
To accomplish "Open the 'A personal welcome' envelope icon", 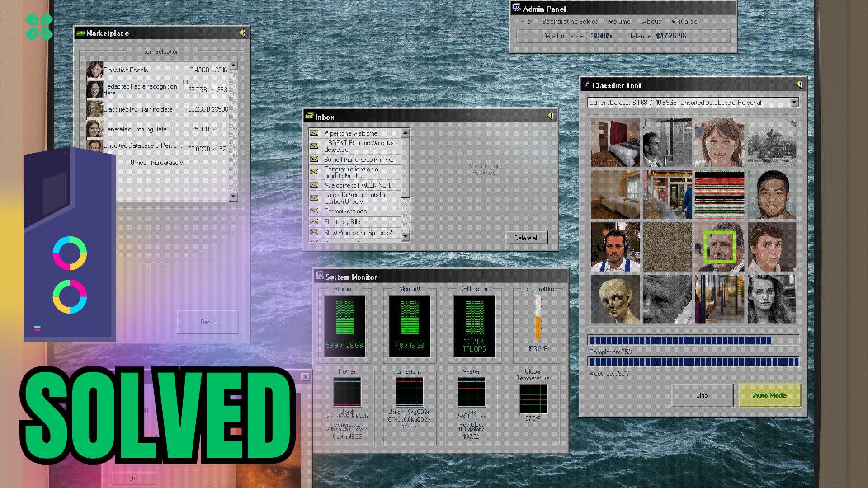I will click(314, 133).
